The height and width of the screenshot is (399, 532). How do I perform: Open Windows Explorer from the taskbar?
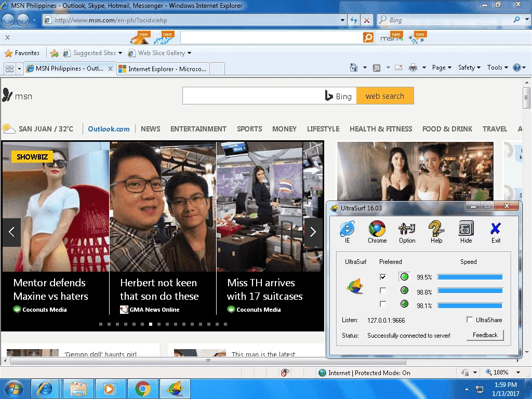tap(77, 389)
